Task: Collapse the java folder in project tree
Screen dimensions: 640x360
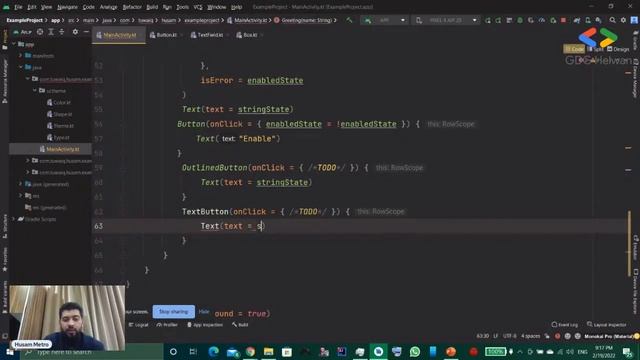Action: click(x=20, y=67)
